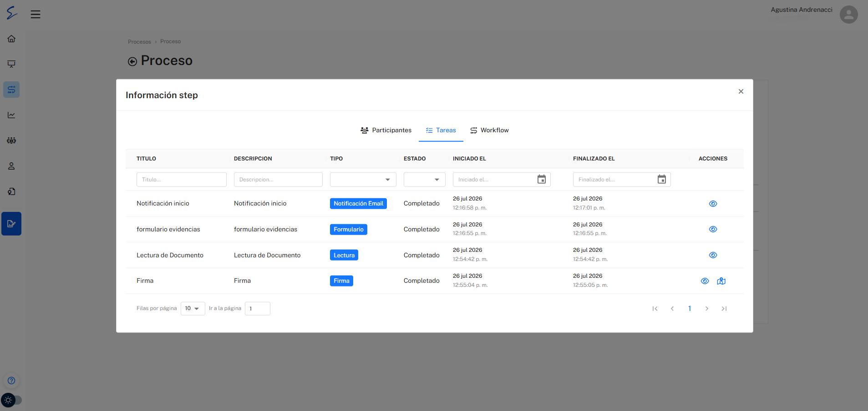868x411 pixels.
Task: Click the Procesos breadcrumb link
Action: 139,42
